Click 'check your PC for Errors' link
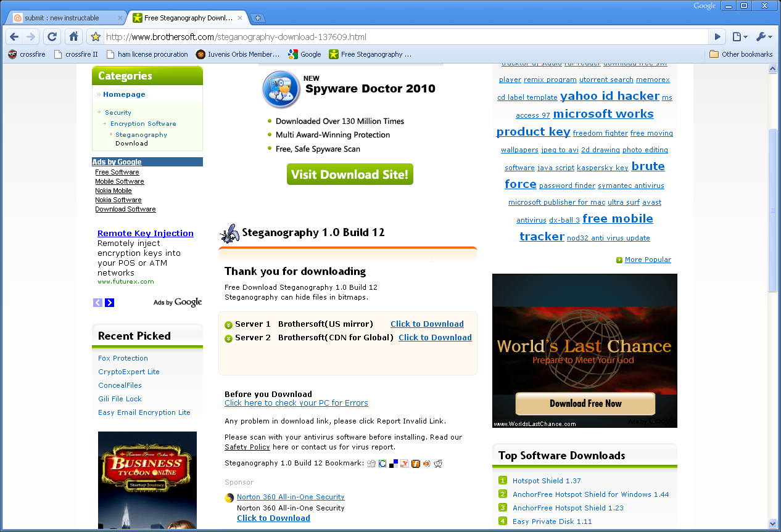The image size is (781, 532). pos(296,403)
